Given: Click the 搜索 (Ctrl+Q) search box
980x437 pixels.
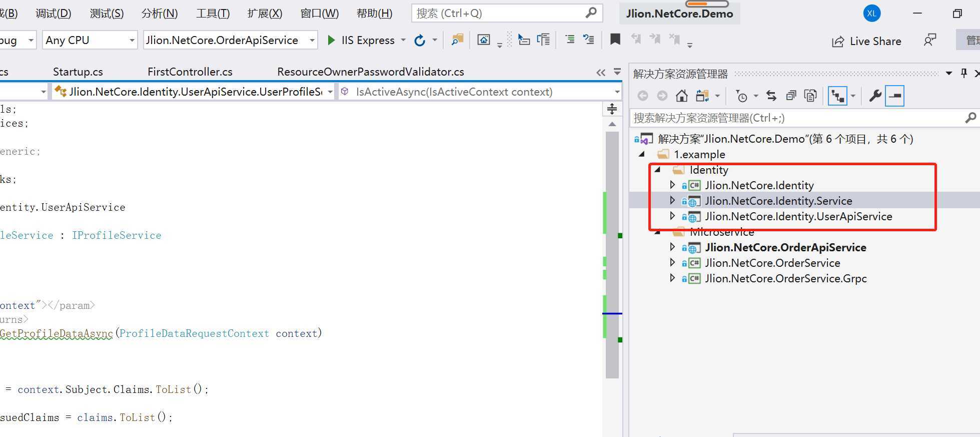Looking at the screenshot, I should coord(507,14).
